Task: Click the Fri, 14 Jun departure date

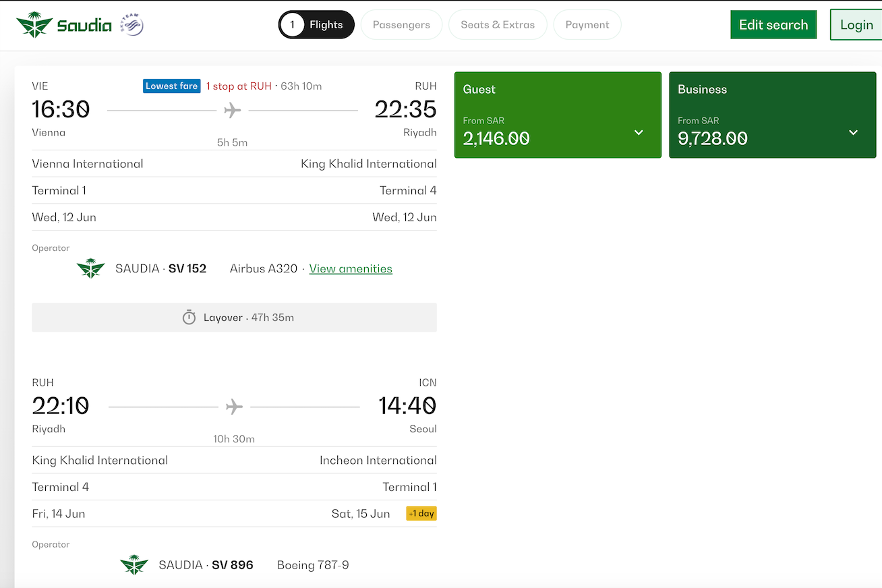Action: point(59,514)
